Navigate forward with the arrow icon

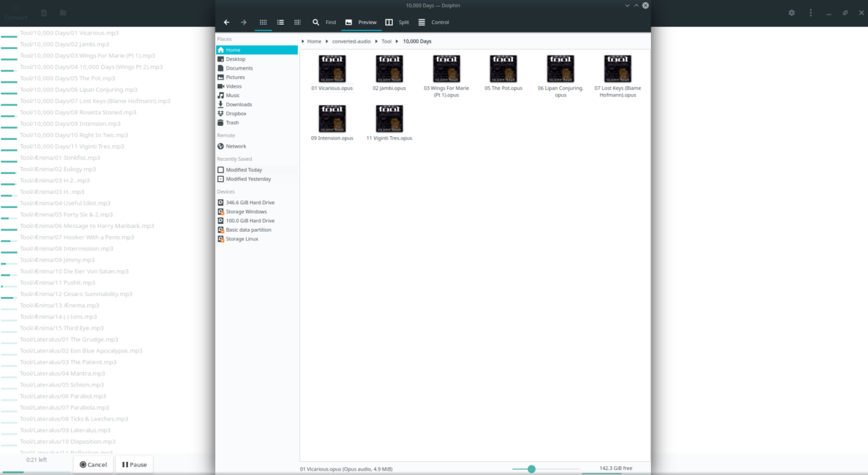[244, 22]
